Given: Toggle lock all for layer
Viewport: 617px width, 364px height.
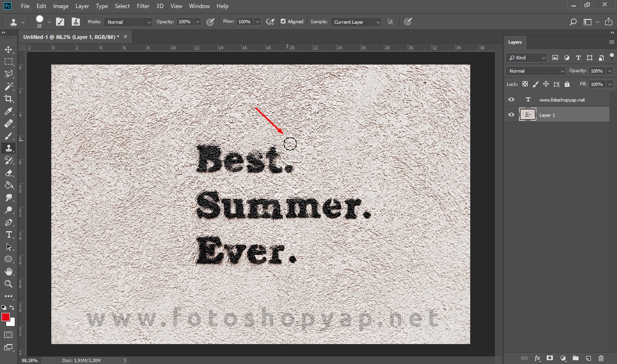Looking at the screenshot, I should coord(567,84).
